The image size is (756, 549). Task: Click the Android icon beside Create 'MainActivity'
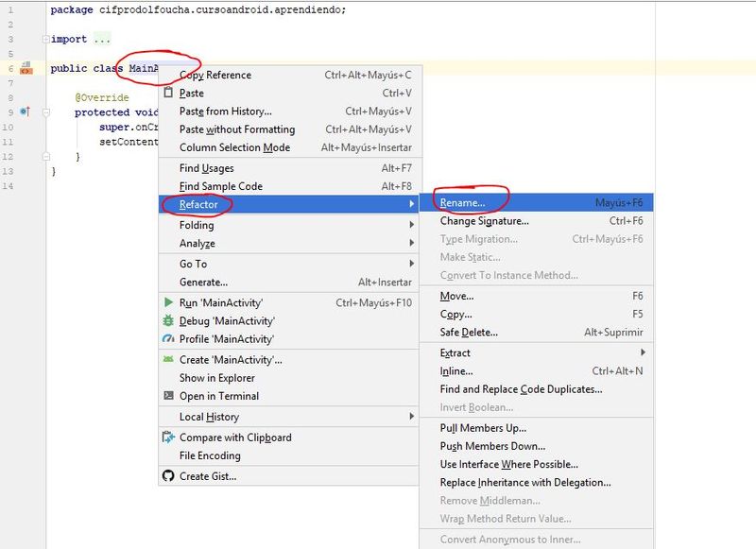point(168,359)
